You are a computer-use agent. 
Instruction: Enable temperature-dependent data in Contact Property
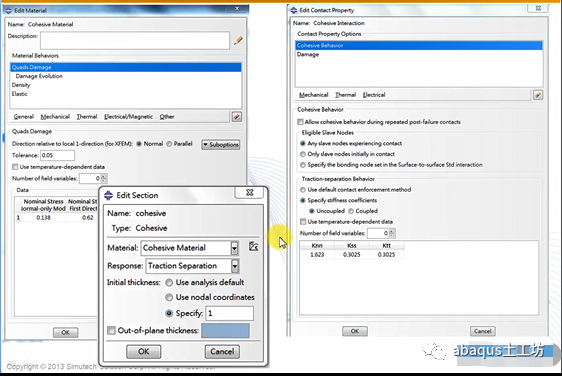tap(303, 222)
